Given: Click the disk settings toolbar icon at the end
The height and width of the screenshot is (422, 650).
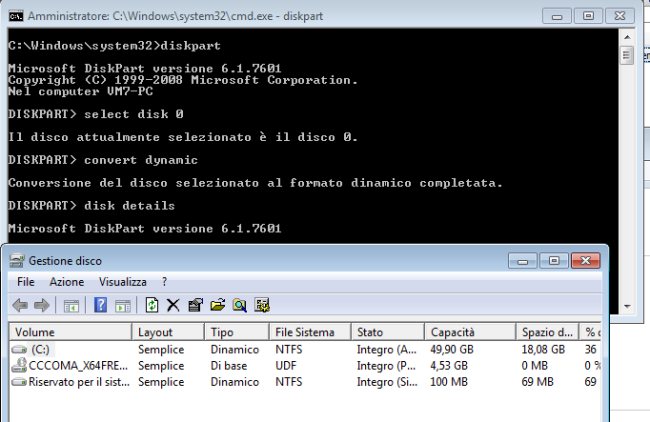Looking at the screenshot, I should click(x=262, y=305).
